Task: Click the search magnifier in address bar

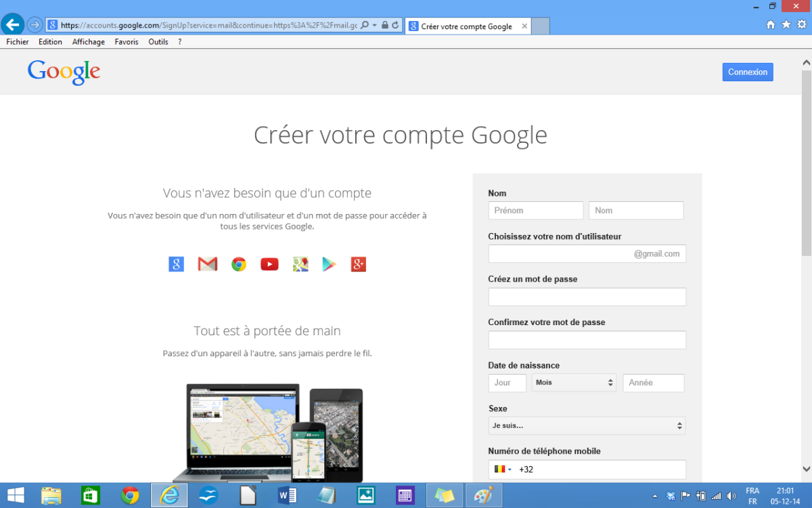Action: click(365, 25)
